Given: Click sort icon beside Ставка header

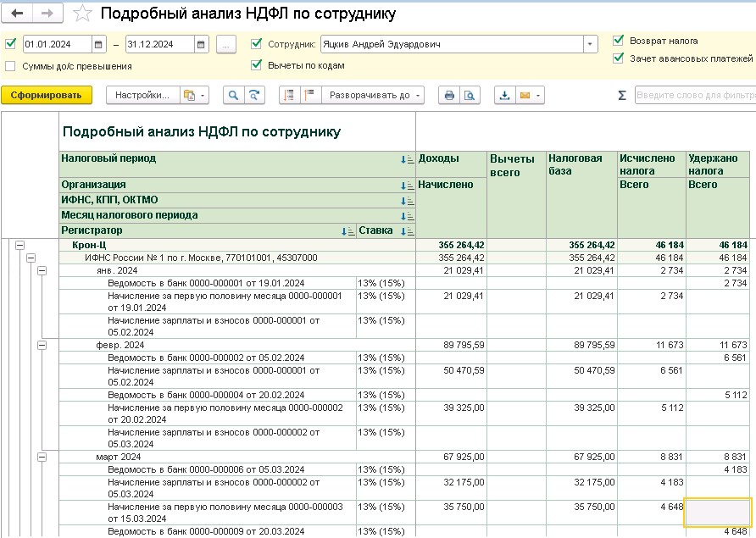Looking at the screenshot, I should (407, 231).
